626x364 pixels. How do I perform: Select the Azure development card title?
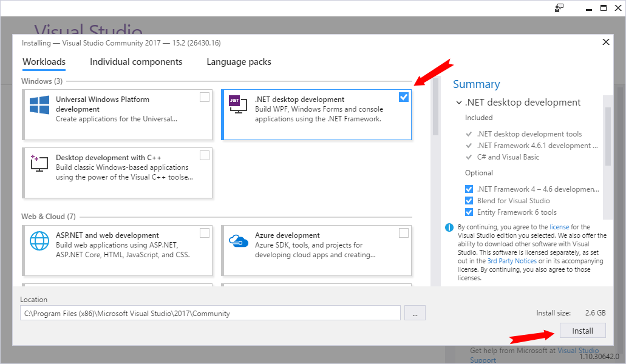click(287, 235)
